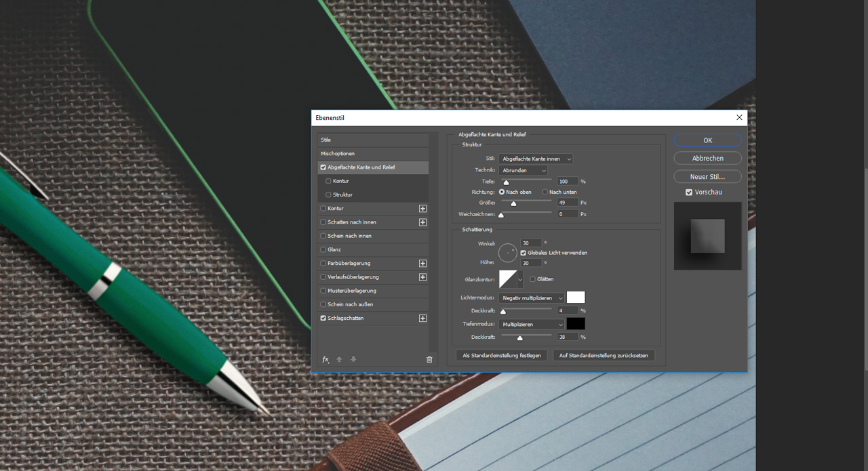Toggle the Vorschau preview checkbox
The width and height of the screenshot is (868, 471).
tap(689, 192)
